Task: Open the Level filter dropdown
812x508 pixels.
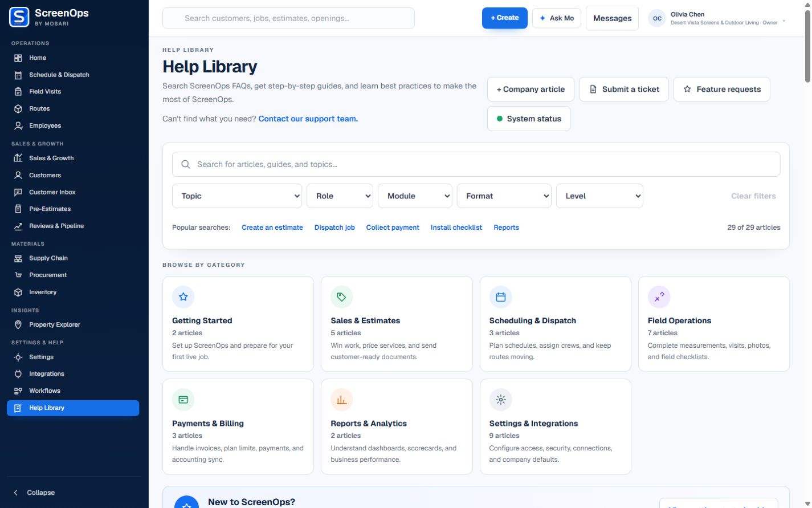Action: pyautogui.click(x=599, y=196)
